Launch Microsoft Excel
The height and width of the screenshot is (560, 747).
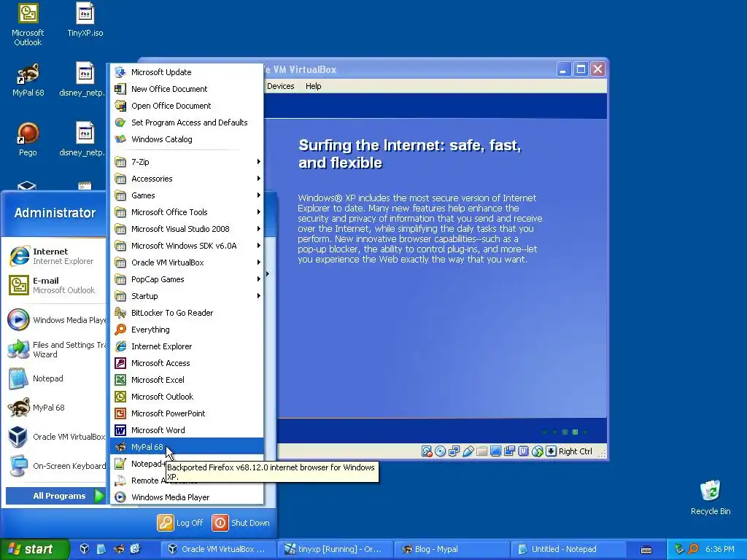(x=187, y=379)
